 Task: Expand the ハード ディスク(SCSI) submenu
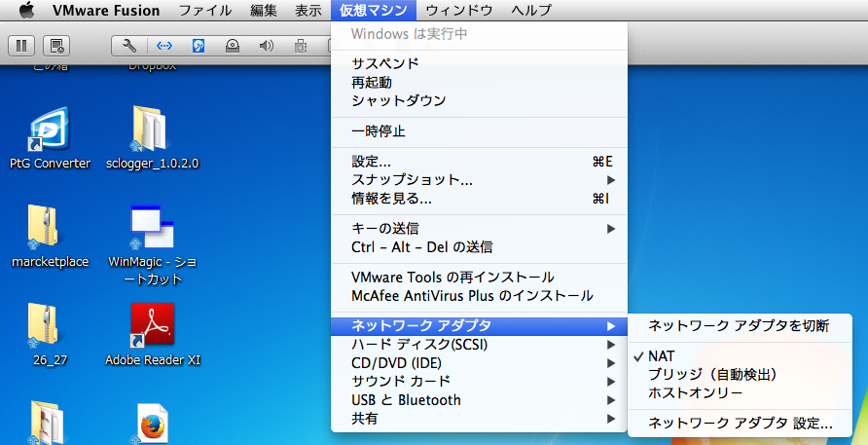479,344
